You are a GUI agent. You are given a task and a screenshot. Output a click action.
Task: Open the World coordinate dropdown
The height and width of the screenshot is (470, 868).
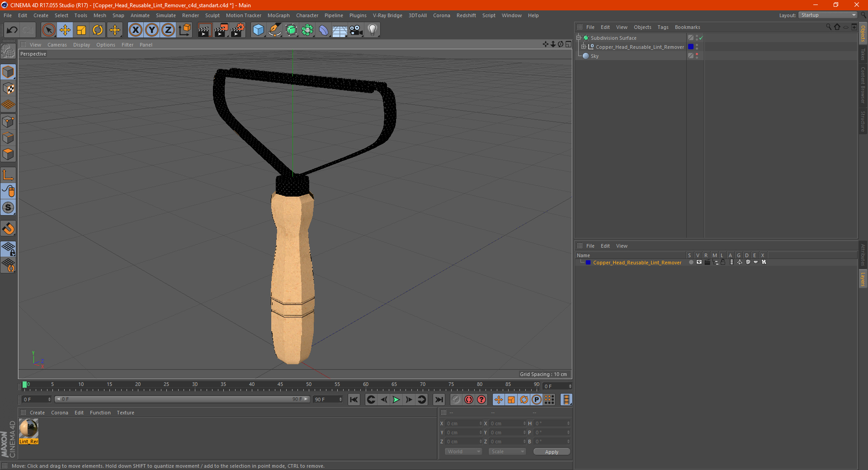463,451
